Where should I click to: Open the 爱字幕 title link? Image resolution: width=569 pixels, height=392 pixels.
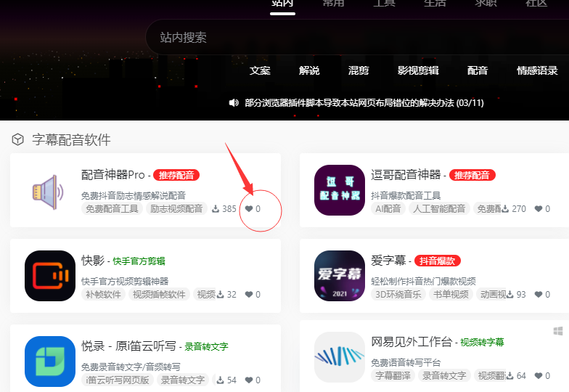coord(388,261)
